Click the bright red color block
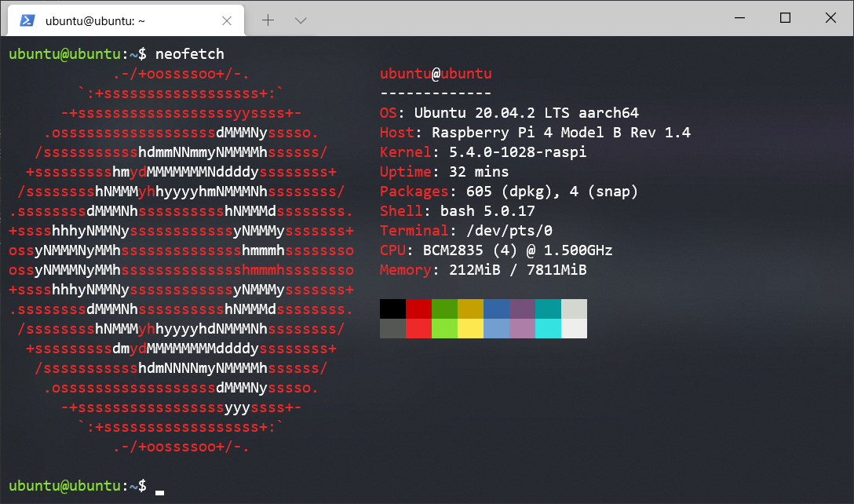Viewport: 854px width, 504px height. [x=419, y=329]
